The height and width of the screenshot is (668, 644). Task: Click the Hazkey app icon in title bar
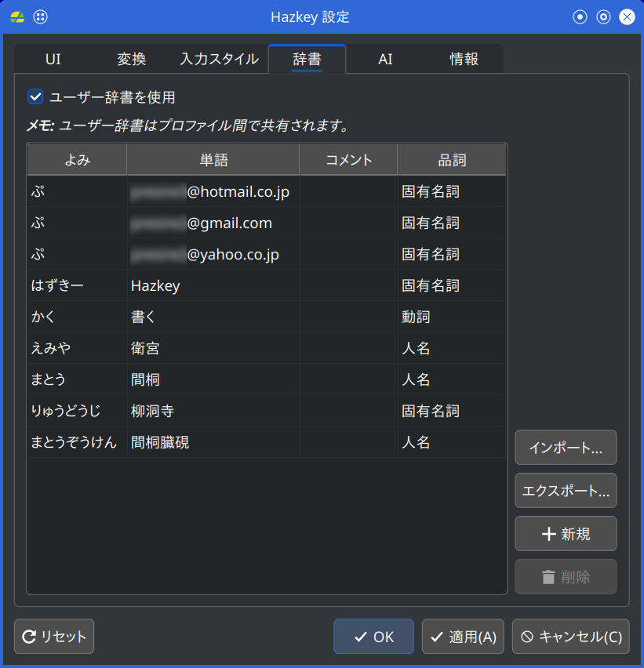(17, 17)
